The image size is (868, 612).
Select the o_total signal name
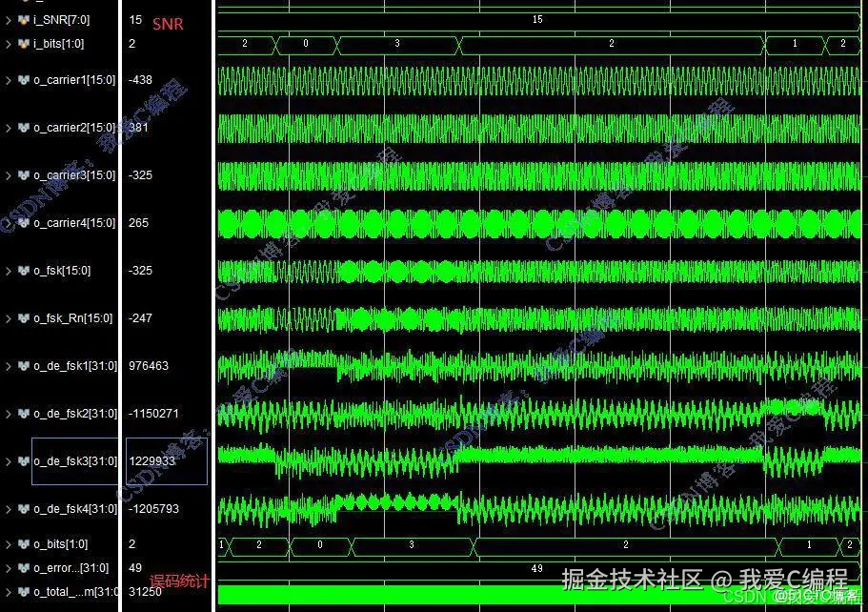point(75,592)
